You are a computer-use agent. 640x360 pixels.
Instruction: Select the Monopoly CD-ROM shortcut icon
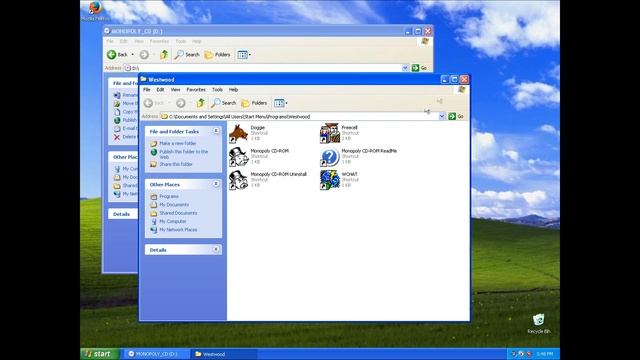pyautogui.click(x=239, y=157)
